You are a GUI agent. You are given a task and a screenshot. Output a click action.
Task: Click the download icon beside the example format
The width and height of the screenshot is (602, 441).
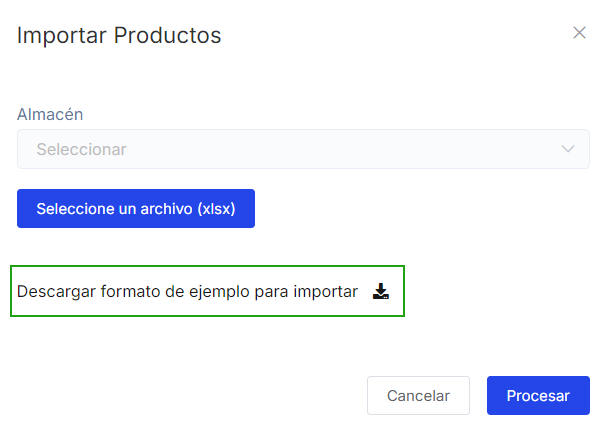click(380, 292)
